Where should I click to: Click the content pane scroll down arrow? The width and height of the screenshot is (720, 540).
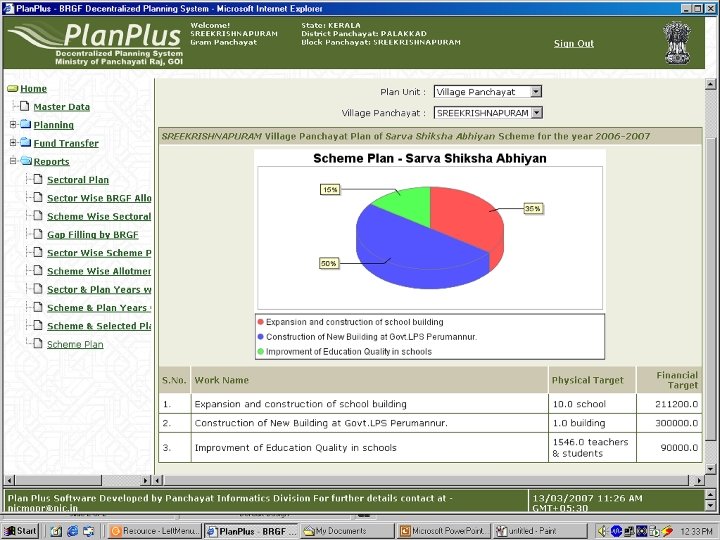coord(710,469)
